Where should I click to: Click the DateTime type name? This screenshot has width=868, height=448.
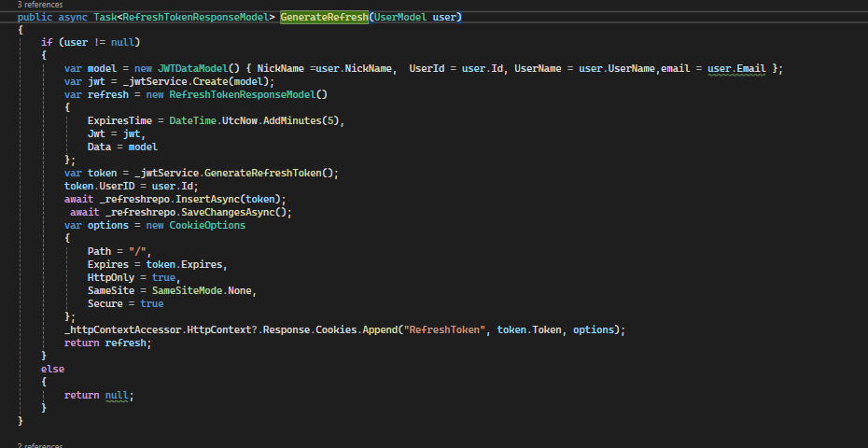(192, 120)
